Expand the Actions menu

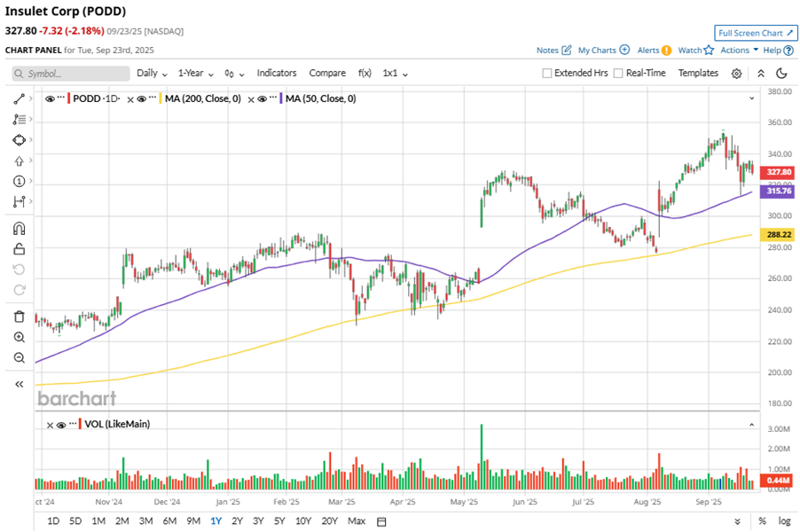point(740,50)
